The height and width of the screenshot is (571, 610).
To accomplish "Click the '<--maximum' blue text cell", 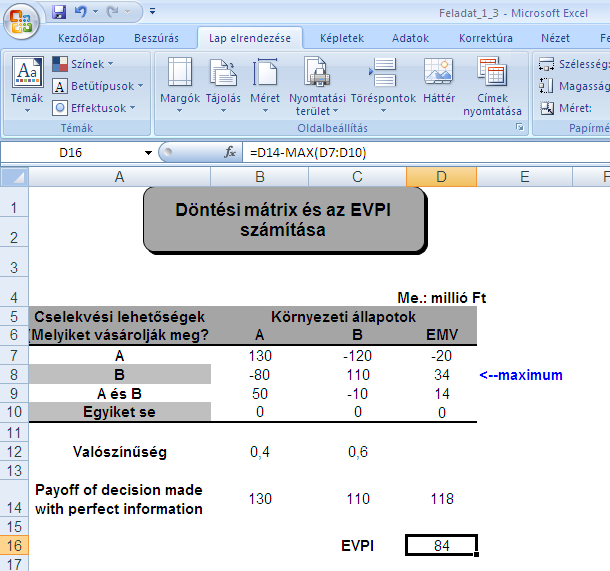I will point(521,375).
